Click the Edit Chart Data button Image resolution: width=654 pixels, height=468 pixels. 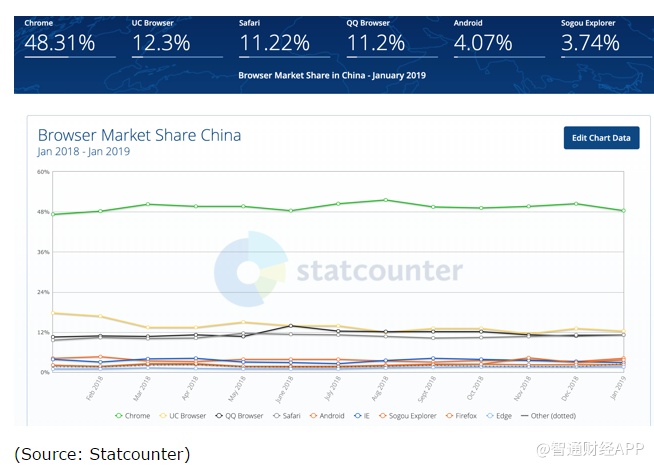pos(601,137)
